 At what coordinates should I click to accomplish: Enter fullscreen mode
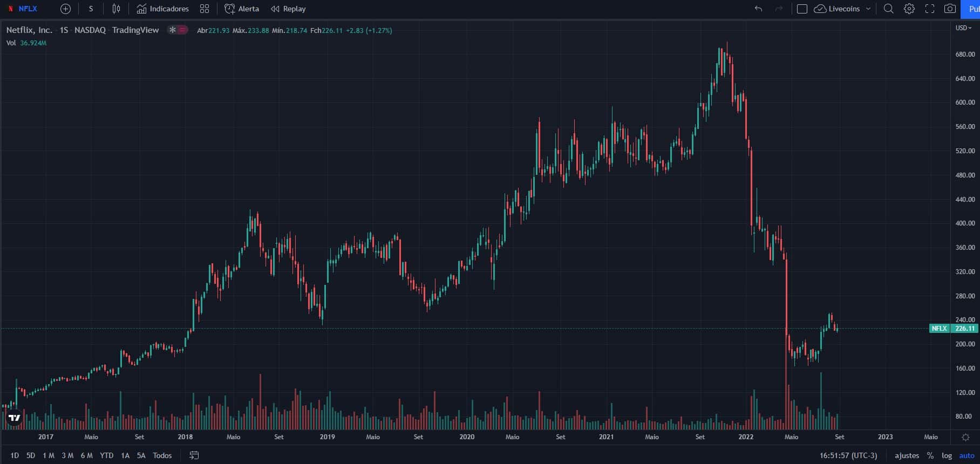tap(930, 9)
